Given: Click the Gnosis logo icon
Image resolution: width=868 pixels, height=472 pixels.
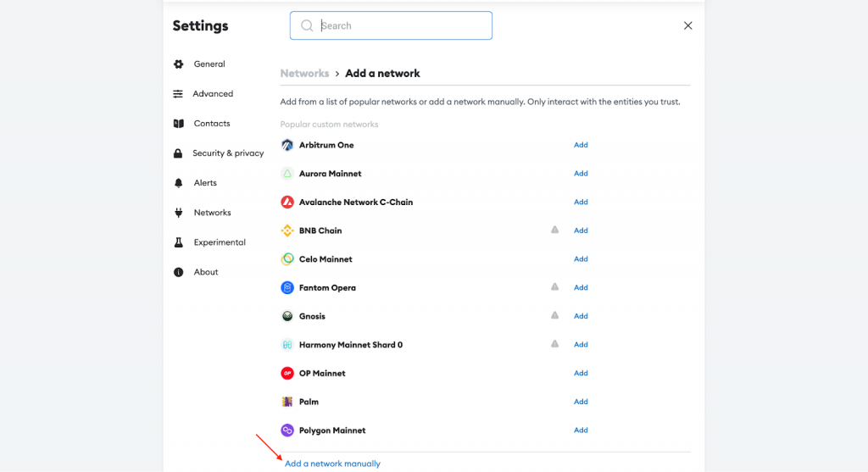Looking at the screenshot, I should coord(287,317).
